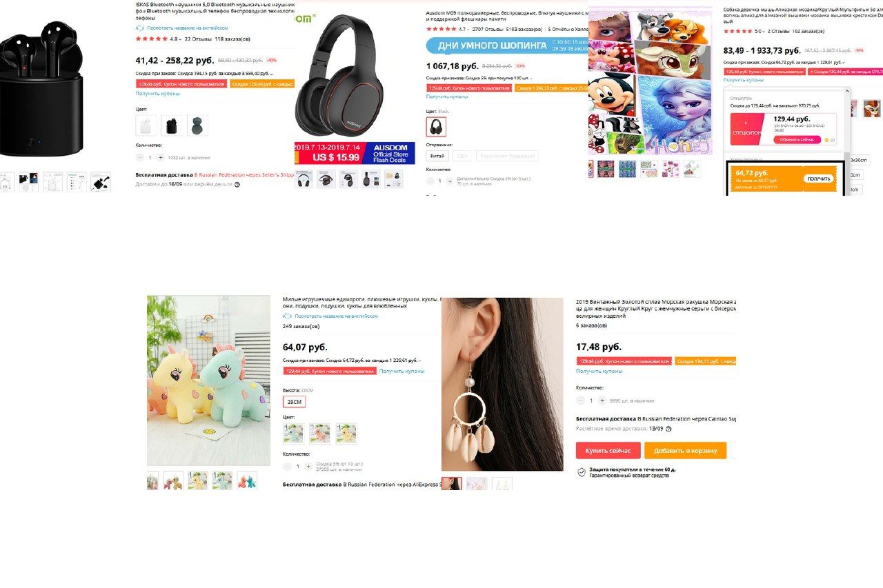Click 'Добавить в корзину' orange button

click(x=686, y=450)
